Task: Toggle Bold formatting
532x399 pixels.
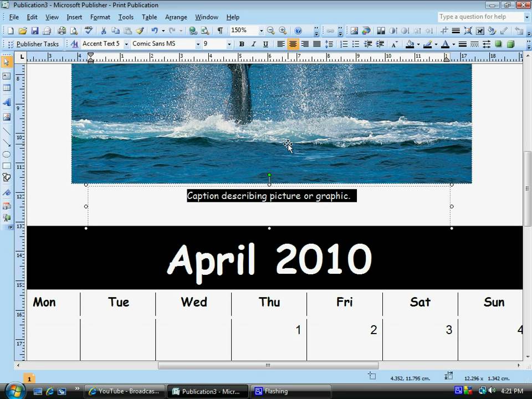Action: coord(242,44)
